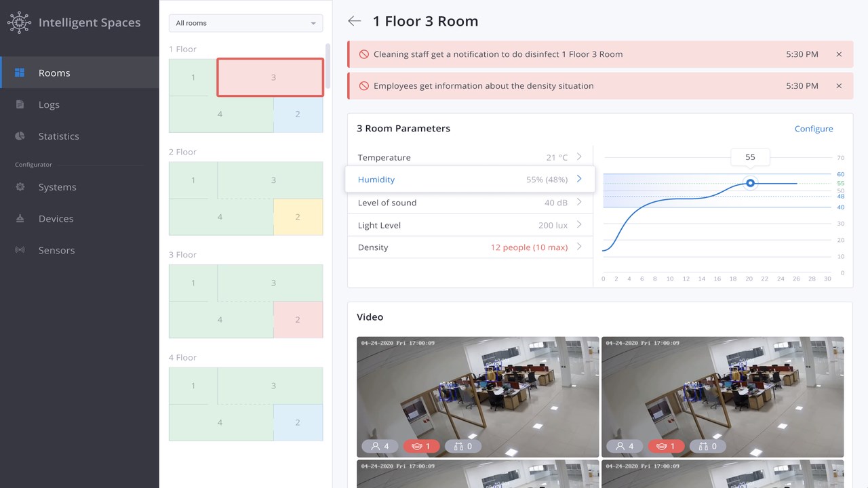Click the 1 Floor 3 Room title
The width and height of the screenshot is (868, 488).
pyautogui.click(x=425, y=21)
